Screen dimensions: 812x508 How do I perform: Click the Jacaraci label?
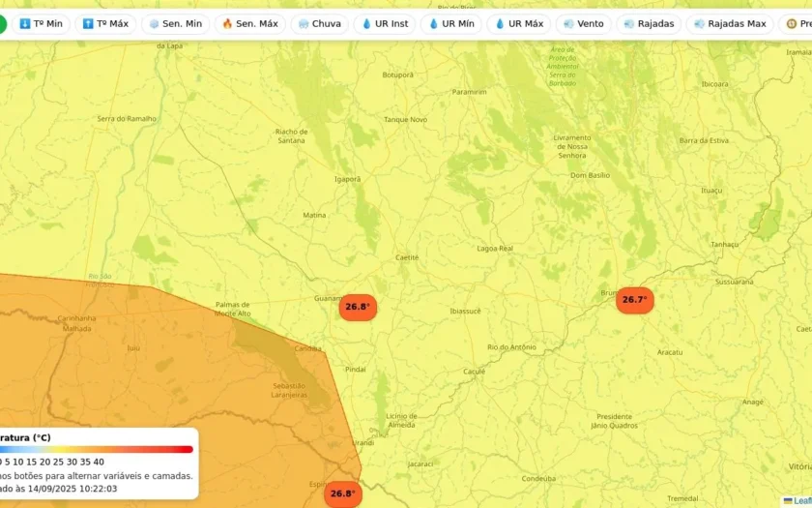click(420, 464)
